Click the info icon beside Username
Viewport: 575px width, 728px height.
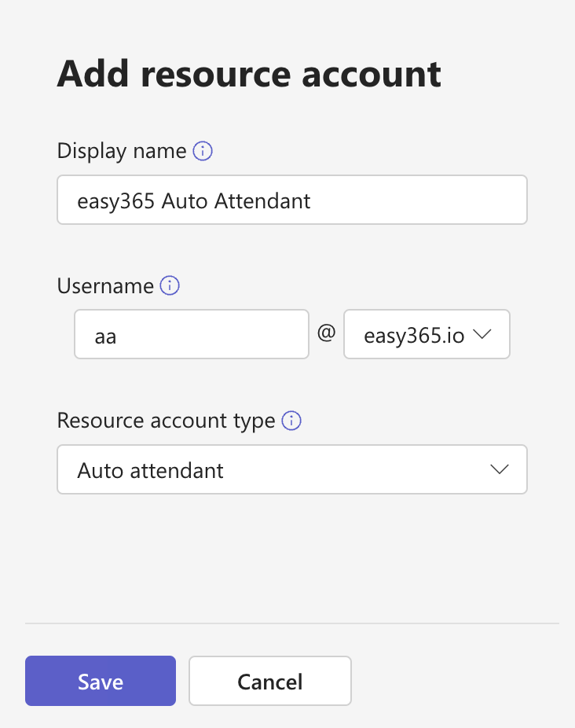(x=169, y=285)
